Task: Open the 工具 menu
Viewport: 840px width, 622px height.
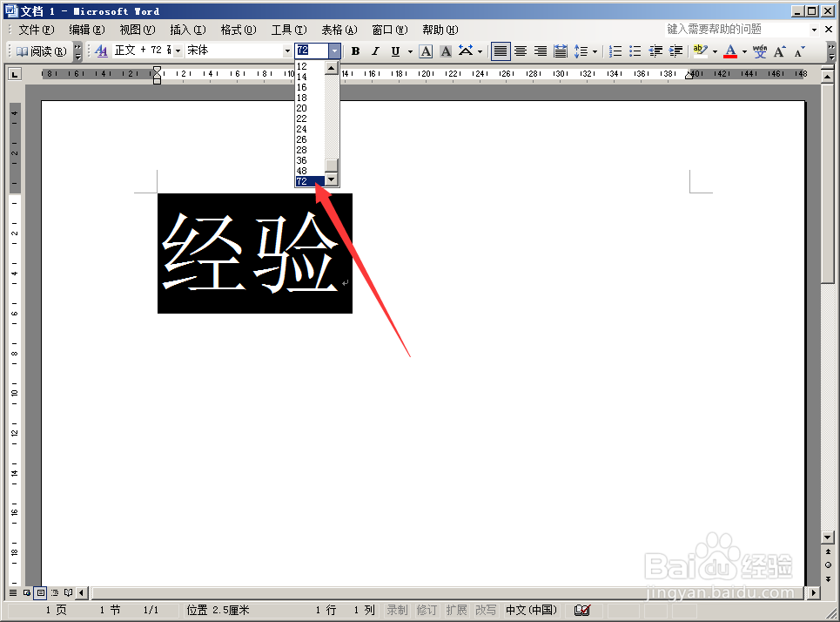Action: pos(289,30)
